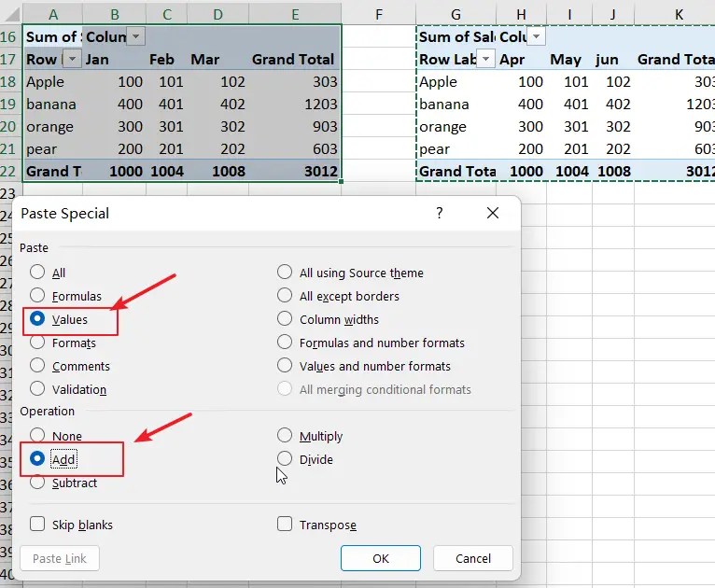The height and width of the screenshot is (588, 715).
Task: Select column I header
Action: pos(569,14)
